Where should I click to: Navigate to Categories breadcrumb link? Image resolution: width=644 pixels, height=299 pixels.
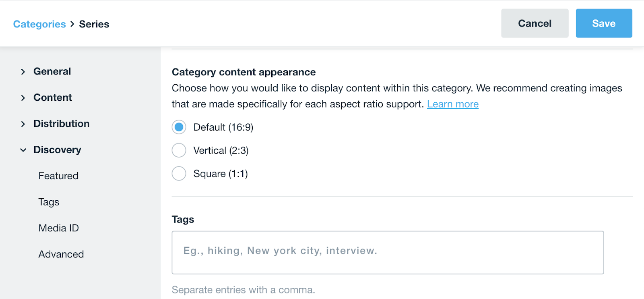point(39,24)
